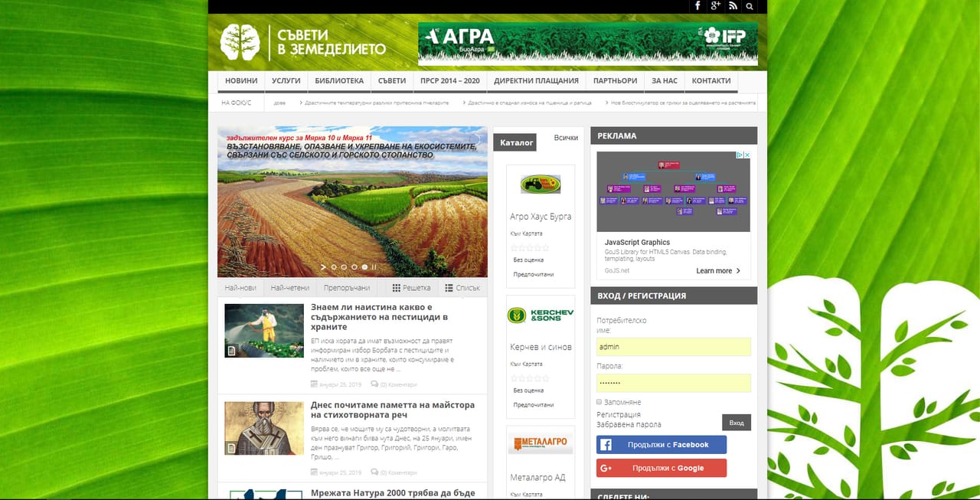Pause the slideshow with pause icon
The image size is (980, 500).
click(374, 267)
